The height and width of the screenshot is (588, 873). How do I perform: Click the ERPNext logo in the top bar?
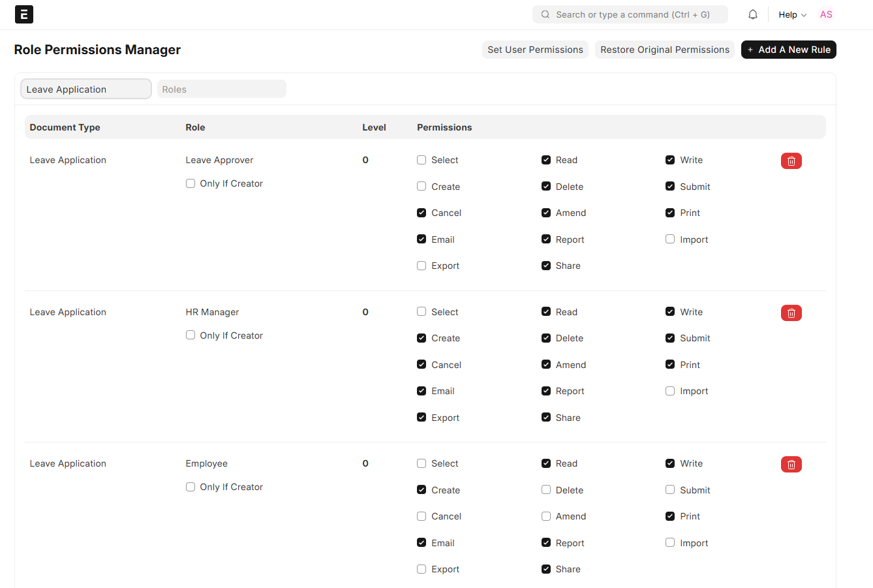24,14
